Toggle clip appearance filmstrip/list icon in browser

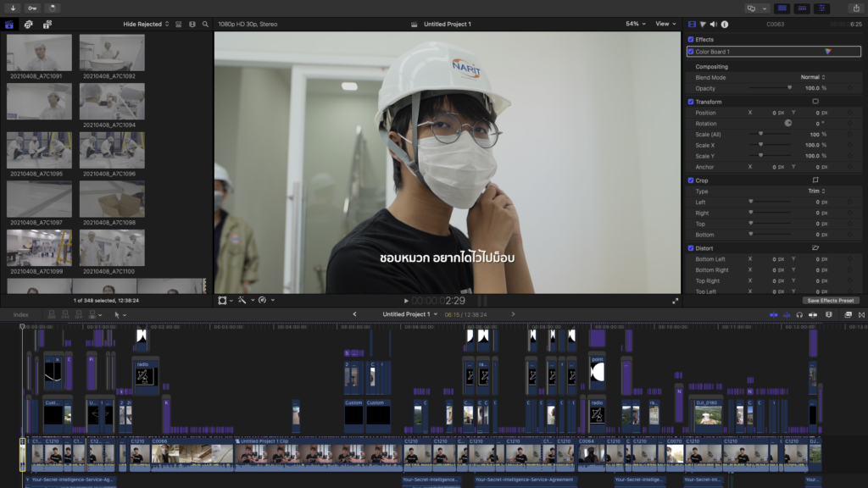pos(178,25)
